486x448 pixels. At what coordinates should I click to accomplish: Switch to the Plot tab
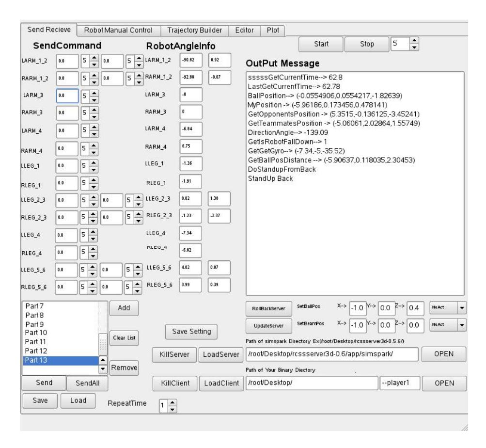point(273,30)
